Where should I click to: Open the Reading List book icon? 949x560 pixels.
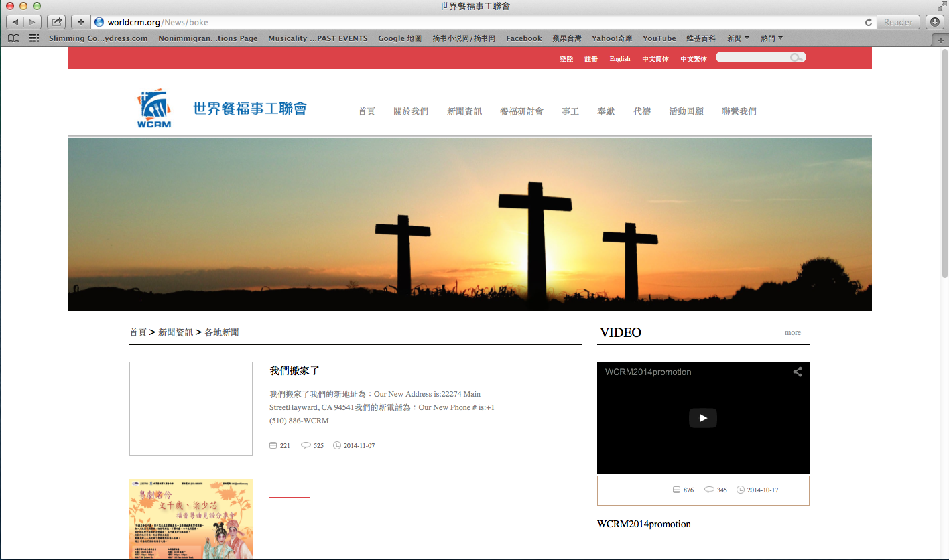click(13, 38)
